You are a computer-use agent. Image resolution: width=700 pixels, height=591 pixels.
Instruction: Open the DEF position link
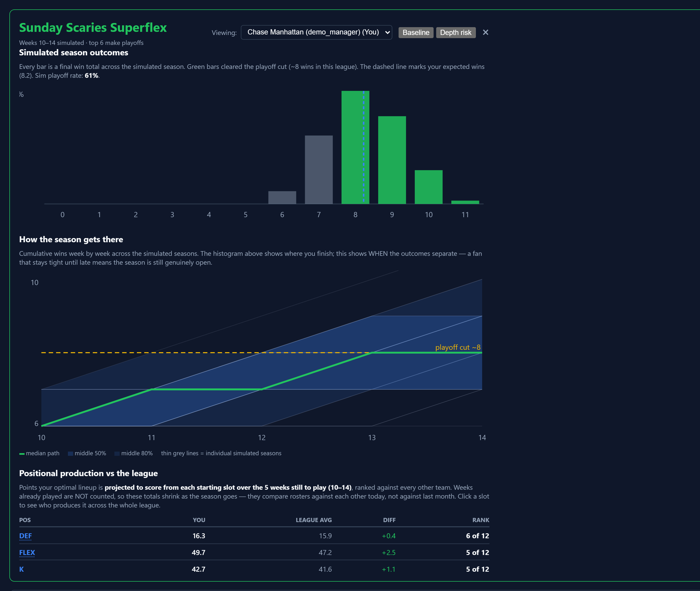point(26,536)
